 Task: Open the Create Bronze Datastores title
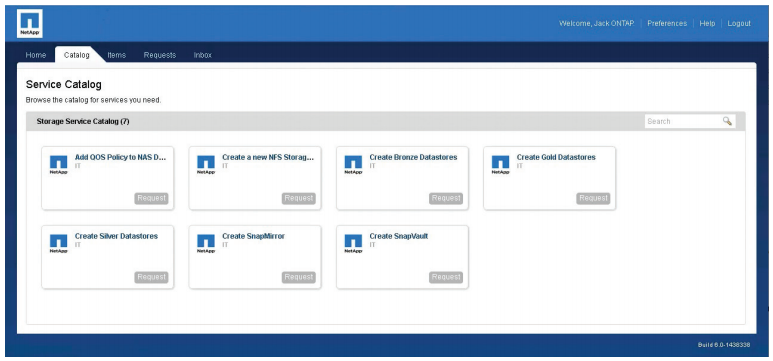413,157
